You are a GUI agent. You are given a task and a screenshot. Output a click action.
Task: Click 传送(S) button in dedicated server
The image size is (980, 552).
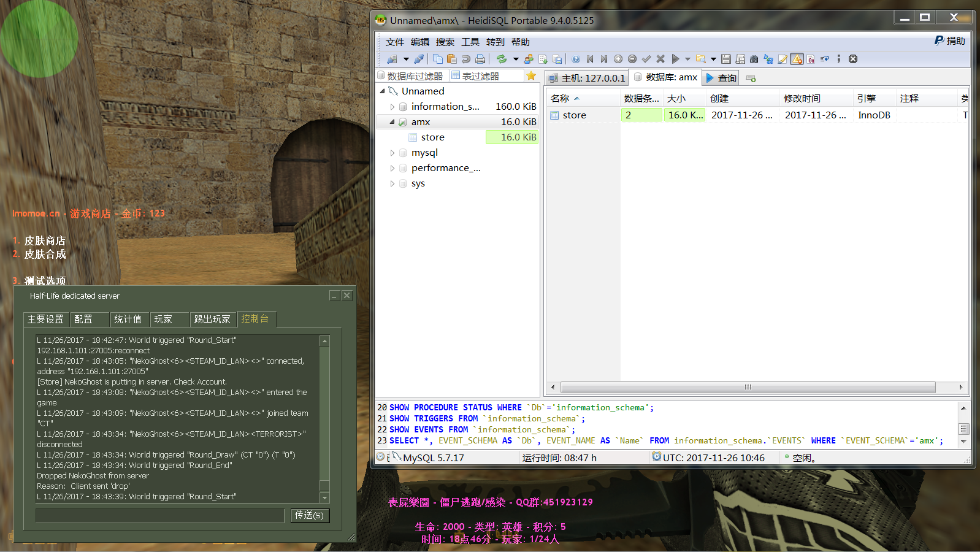[310, 515]
